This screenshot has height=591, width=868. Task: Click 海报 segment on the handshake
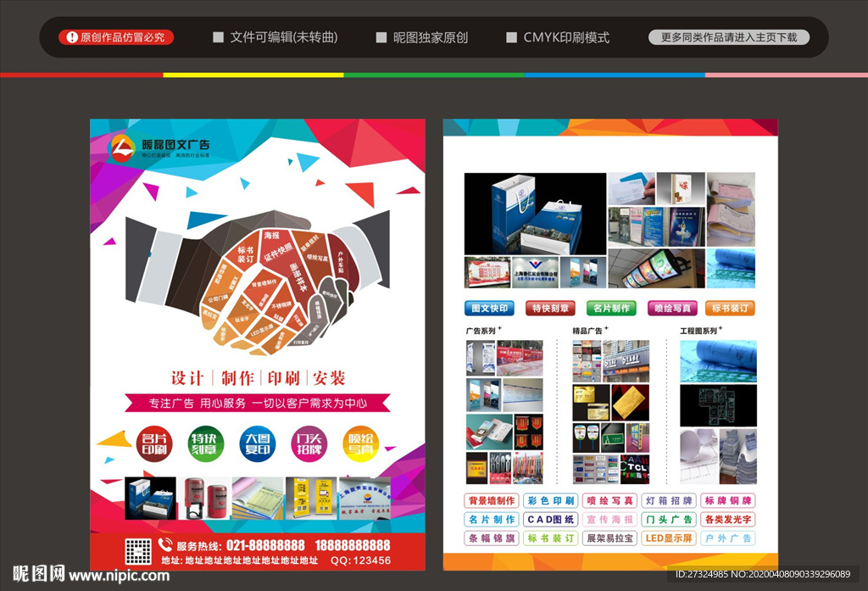(x=271, y=236)
